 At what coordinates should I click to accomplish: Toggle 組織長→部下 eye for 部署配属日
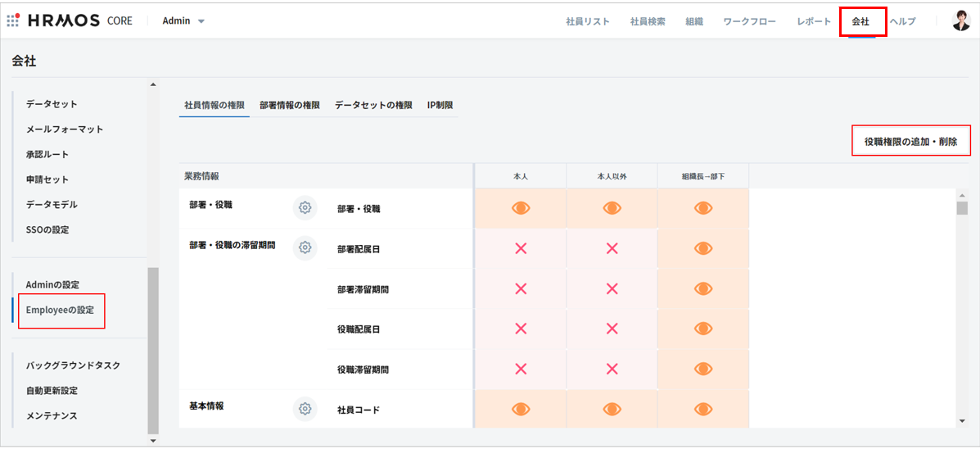coord(703,248)
